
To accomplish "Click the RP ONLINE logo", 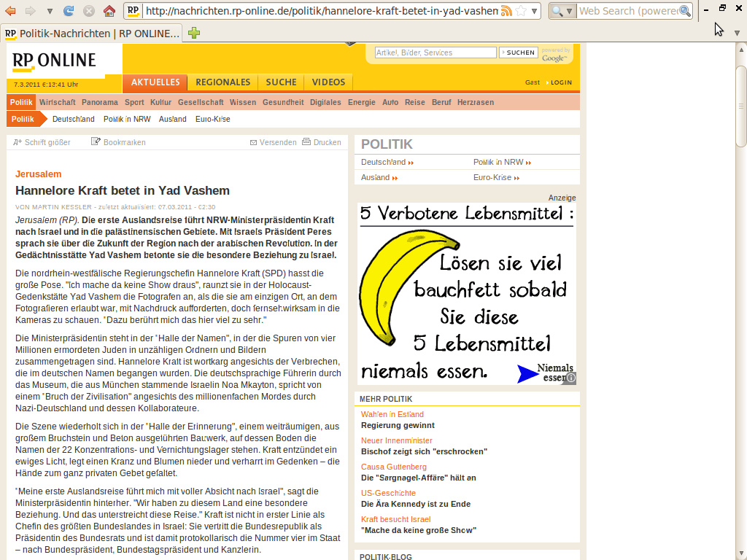I will coord(54,61).
